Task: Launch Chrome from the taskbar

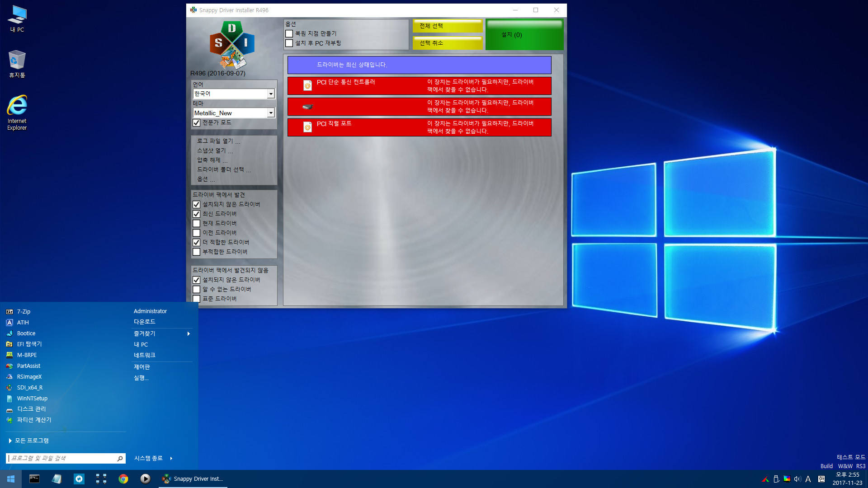Action: pos(123,479)
